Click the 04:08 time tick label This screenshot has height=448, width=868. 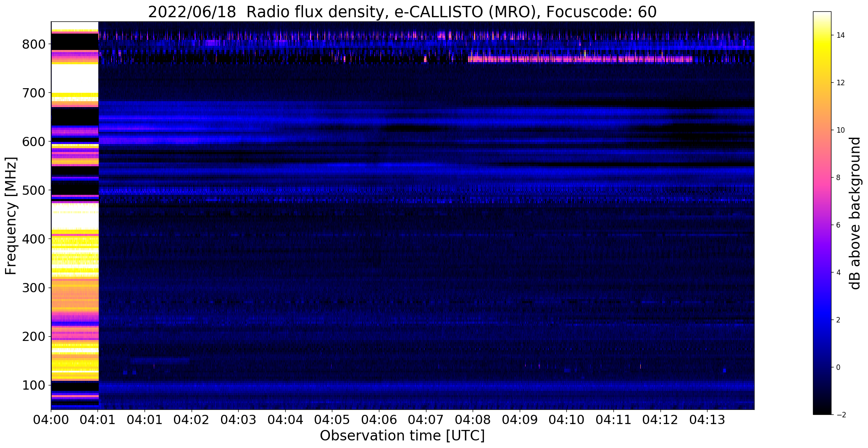point(473,419)
